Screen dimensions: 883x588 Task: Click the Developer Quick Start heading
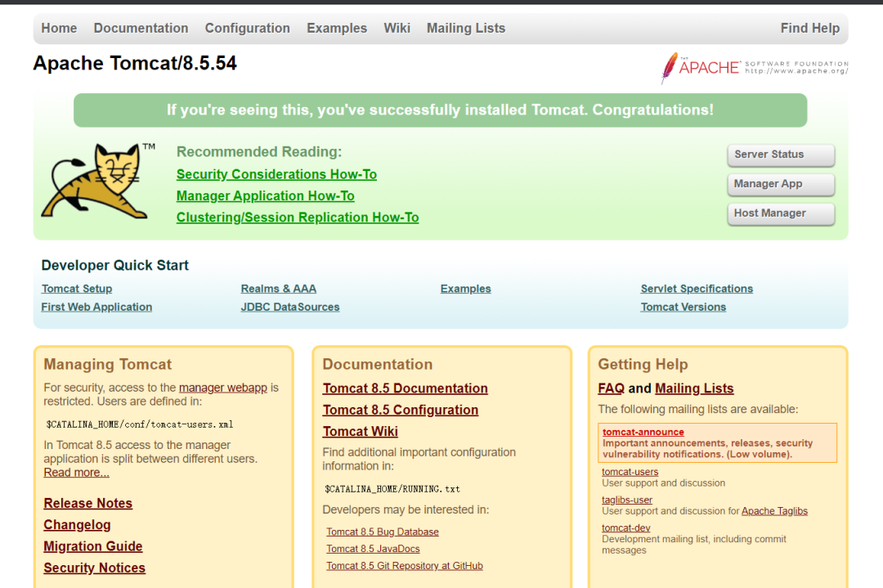pyautogui.click(x=115, y=265)
